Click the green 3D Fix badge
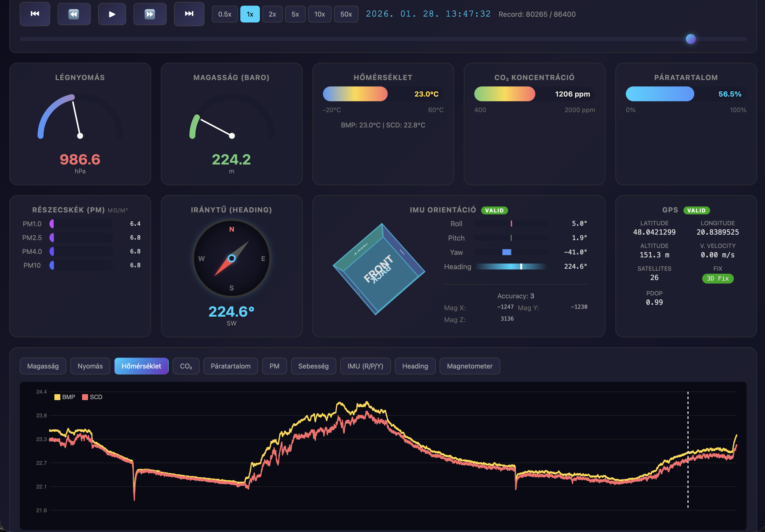 (718, 279)
